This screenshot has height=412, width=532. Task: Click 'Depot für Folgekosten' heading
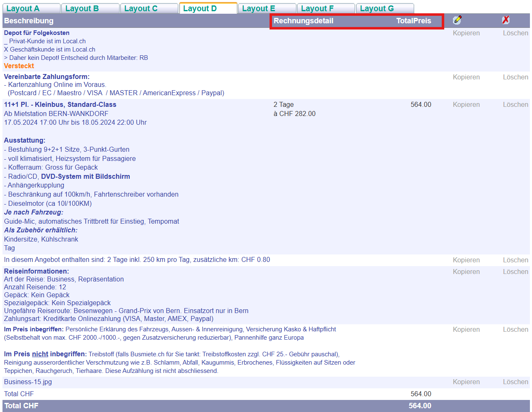click(x=37, y=33)
